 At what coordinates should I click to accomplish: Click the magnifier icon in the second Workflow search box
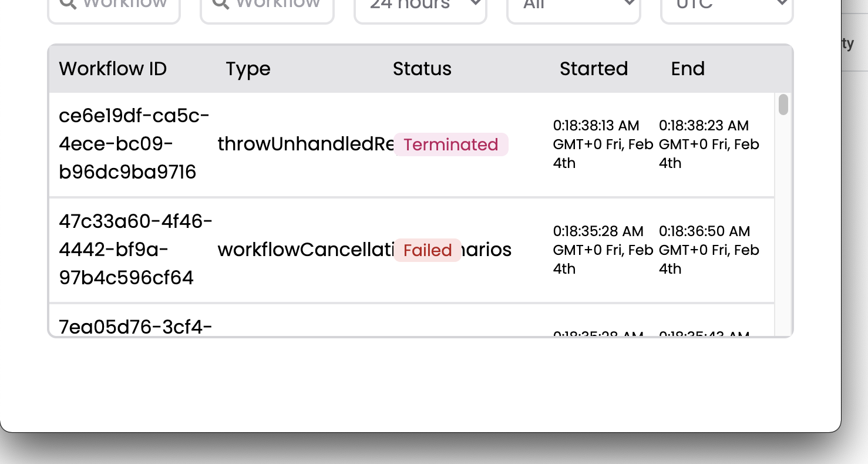(221, 4)
